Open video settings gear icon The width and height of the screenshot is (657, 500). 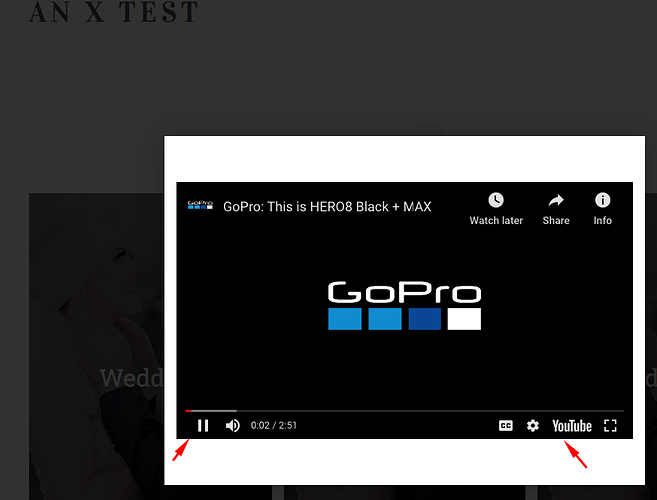point(533,426)
